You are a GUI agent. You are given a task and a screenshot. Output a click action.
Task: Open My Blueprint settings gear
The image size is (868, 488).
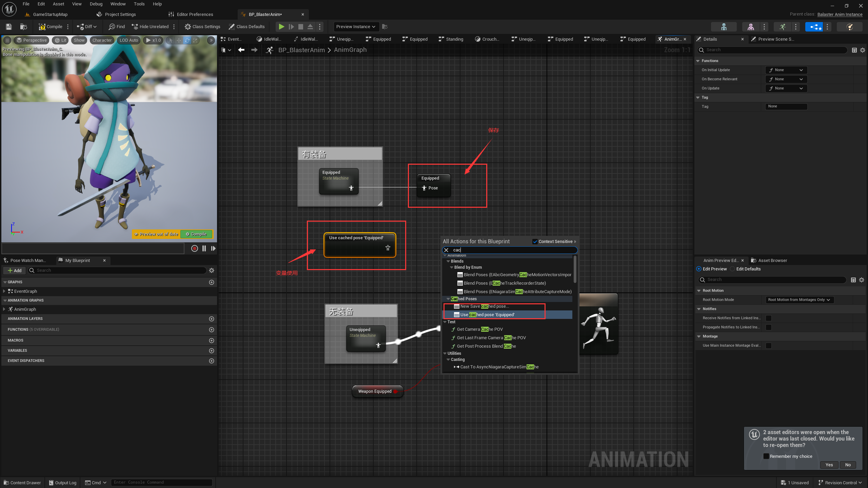coord(212,270)
